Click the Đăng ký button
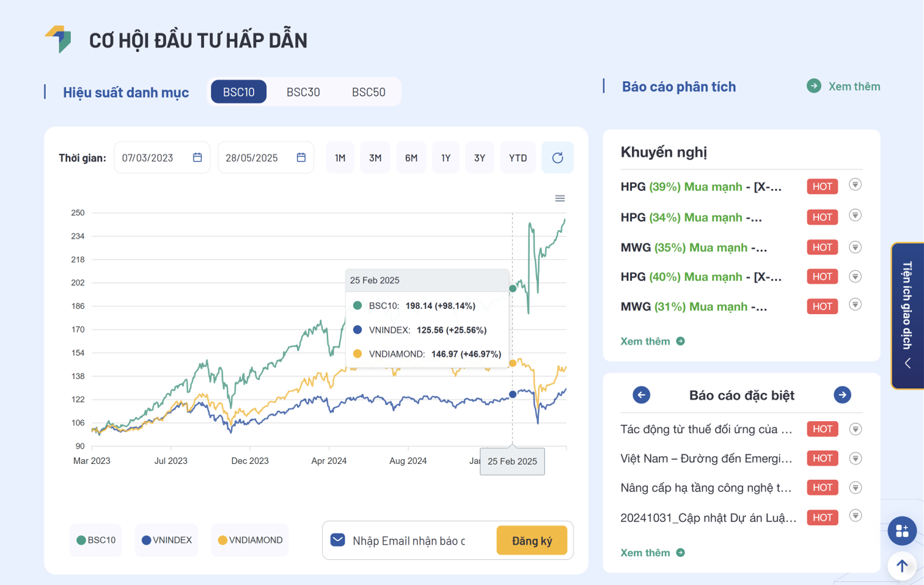 click(x=532, y=541)
